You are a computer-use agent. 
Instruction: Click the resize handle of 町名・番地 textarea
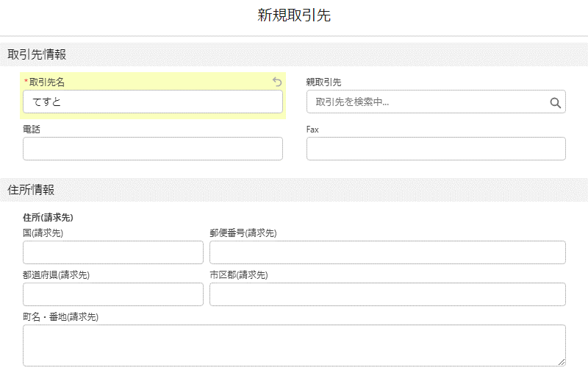point(562,362)
